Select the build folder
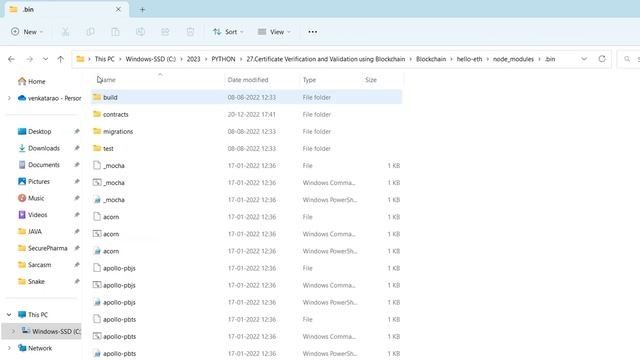This screenshot has width=640, height=360. (247, 97)
